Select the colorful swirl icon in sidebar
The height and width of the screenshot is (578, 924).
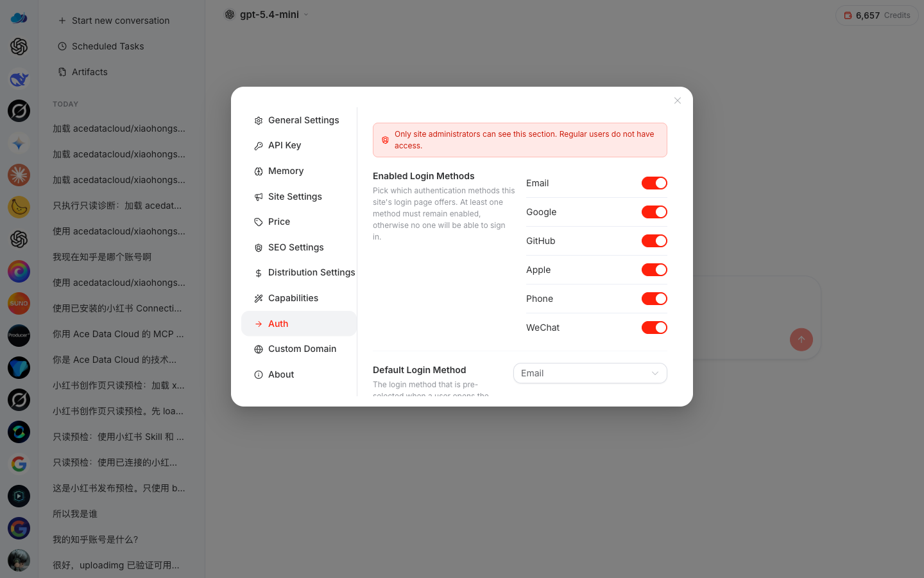(x=19, y=272)
